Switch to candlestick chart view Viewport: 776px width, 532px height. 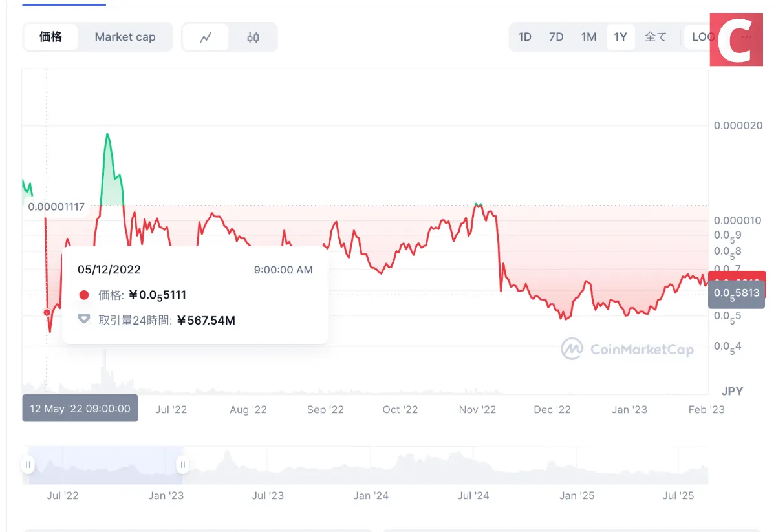252,37
